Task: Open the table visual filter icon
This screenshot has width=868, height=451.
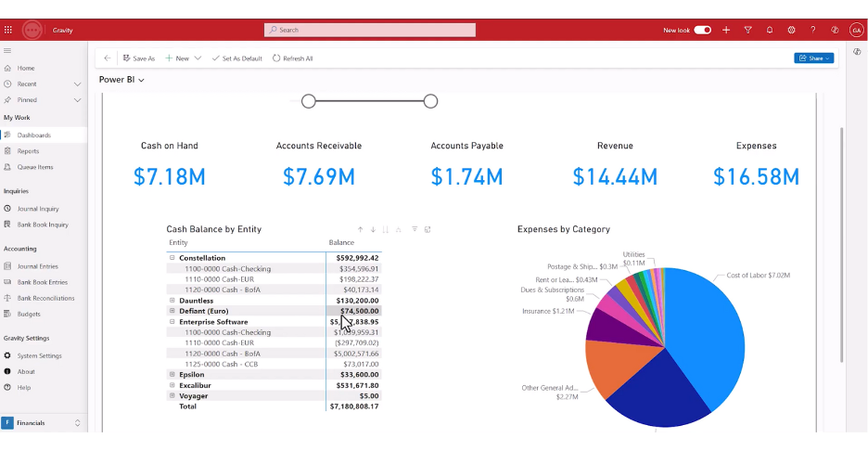Action: 415,229
